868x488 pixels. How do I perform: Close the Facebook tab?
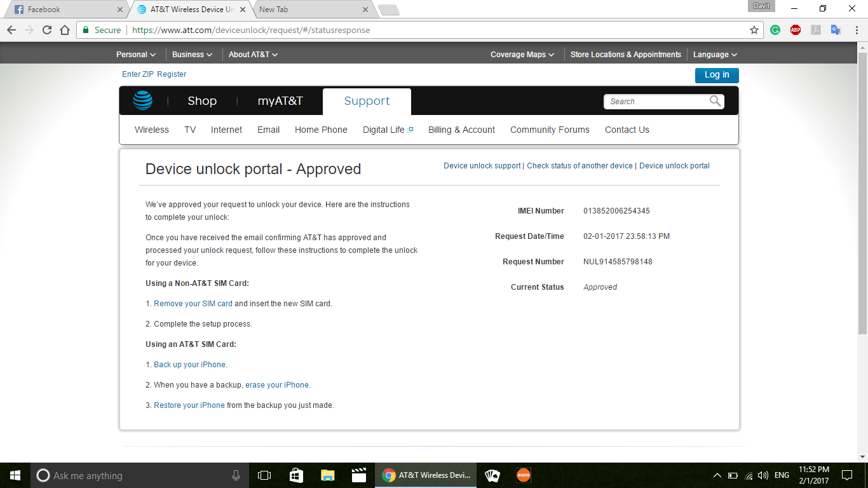(x=121, y=10)
